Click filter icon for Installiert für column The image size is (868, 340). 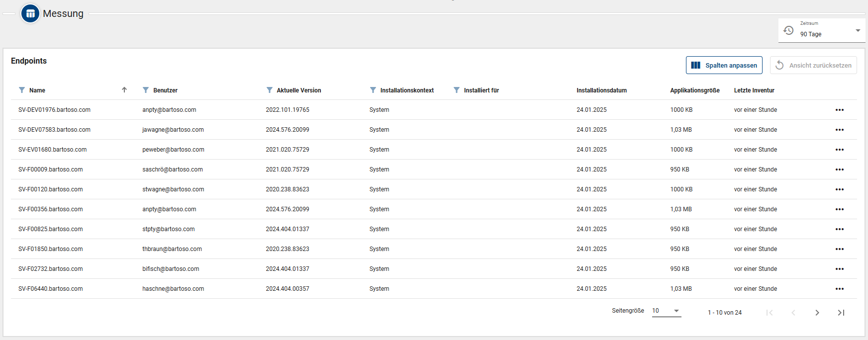pyautogui.click(x=457, y=90)
